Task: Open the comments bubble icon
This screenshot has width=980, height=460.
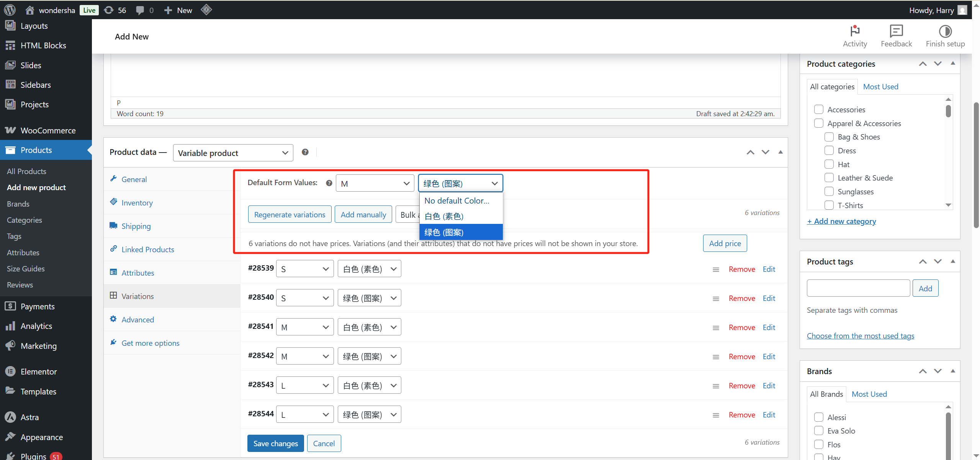Action: click(x=140, y=10)
